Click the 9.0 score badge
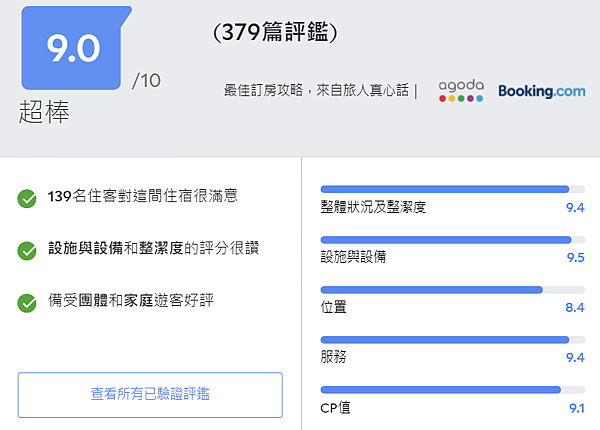 click(75, 48)
